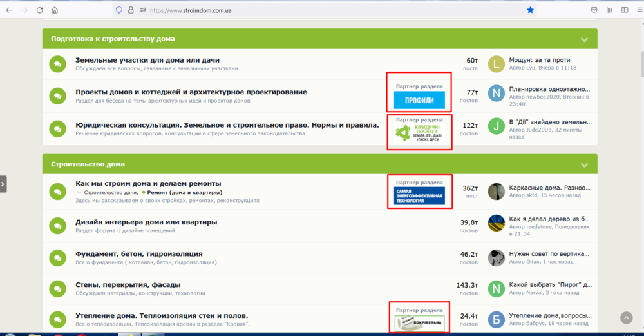Open latest post Какой выбрать "Пирог" д...
This screenshot has width=644, height=336.
pos(551,285)
